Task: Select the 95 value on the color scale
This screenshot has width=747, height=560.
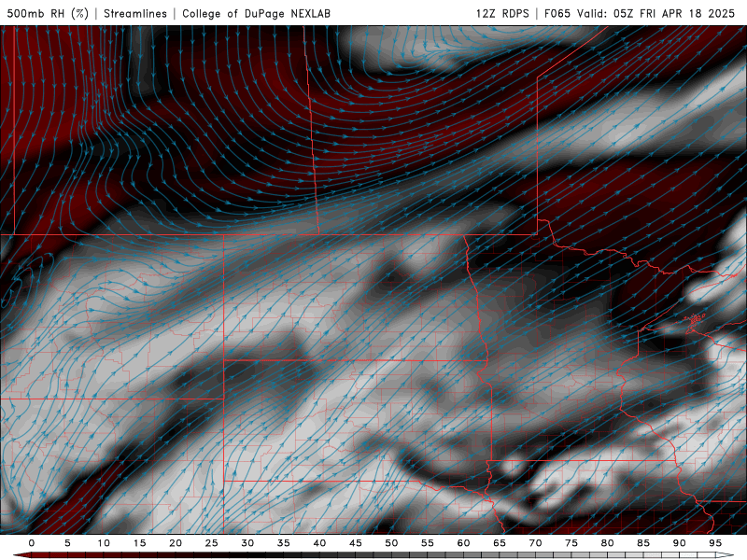Action: click(715, 543)
